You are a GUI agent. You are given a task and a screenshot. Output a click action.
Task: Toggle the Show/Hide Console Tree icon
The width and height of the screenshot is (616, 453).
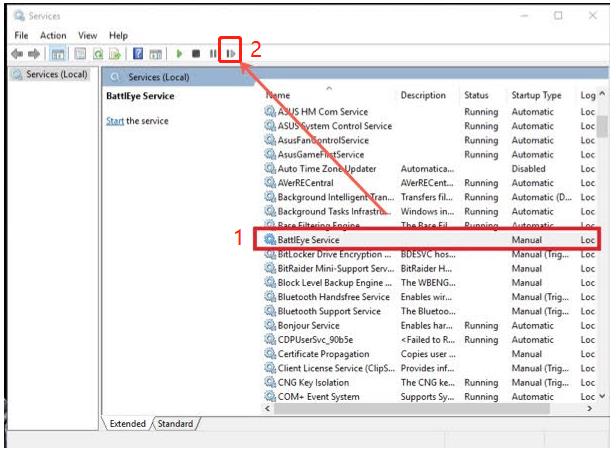58,54
